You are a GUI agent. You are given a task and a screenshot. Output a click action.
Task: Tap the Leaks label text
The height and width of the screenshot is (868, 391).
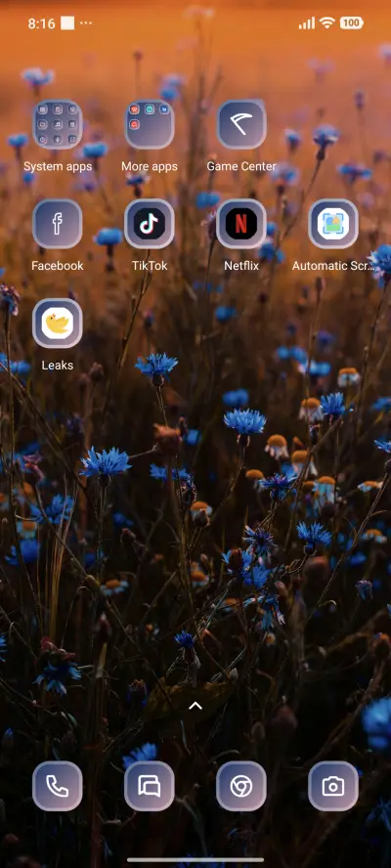click(x=57, y=366)
